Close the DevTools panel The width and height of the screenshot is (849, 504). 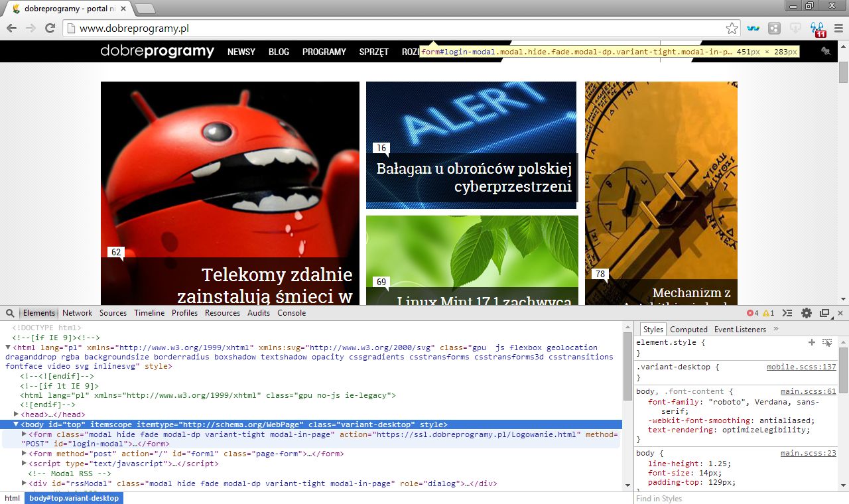point(840,313)
